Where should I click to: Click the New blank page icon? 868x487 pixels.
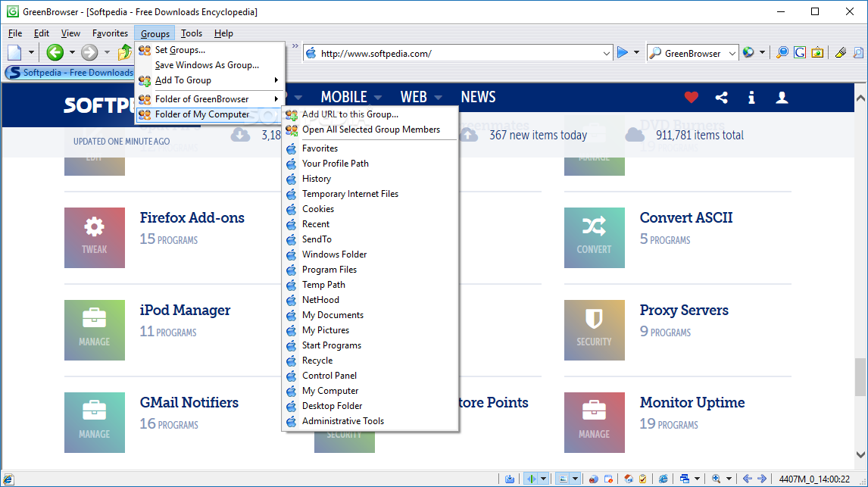tap(15, 53)
